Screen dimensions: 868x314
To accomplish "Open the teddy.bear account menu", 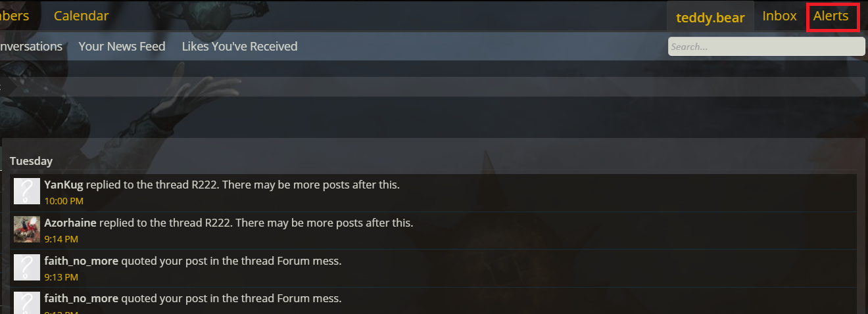I will [710, 17].
